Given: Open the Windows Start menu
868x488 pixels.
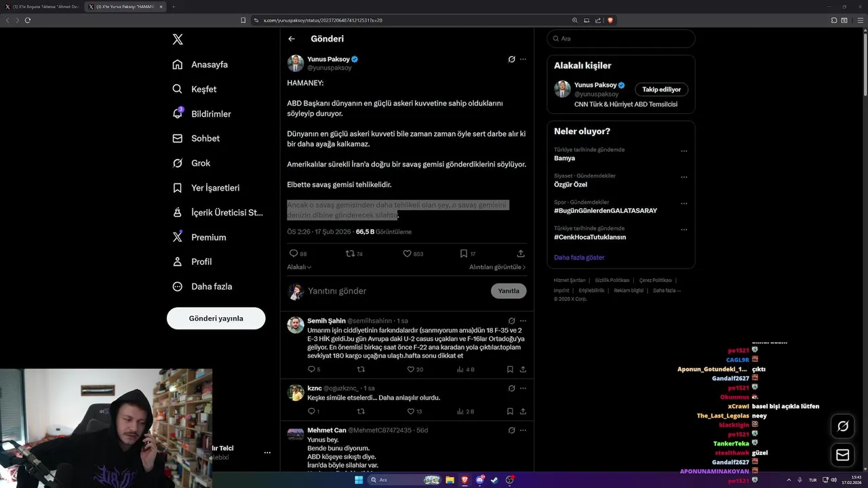Looking at the screenshot, I should coord(358,480).
